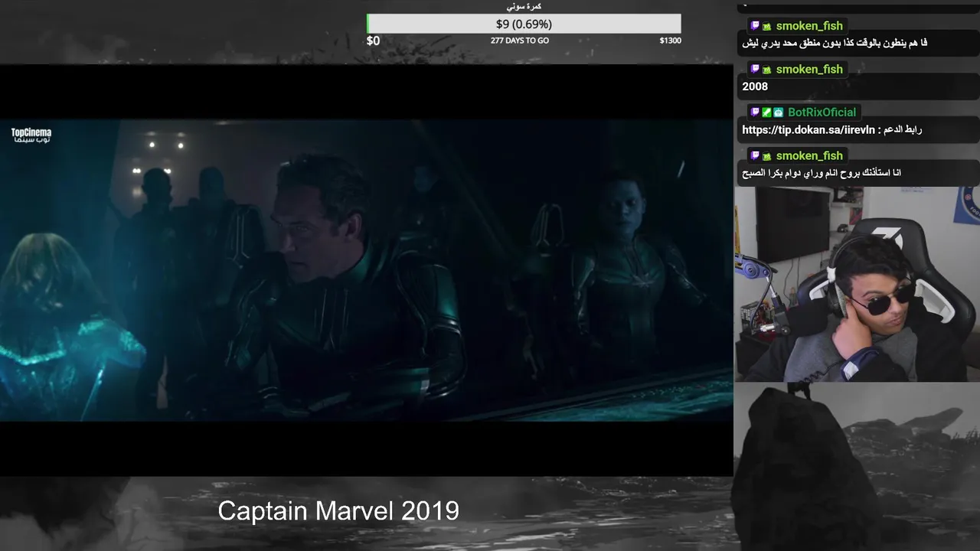Screen dimensions: 980x551
Task: Click Twitch badge of smoken_fish above the 2008 message
Action: tap(755, 70)
